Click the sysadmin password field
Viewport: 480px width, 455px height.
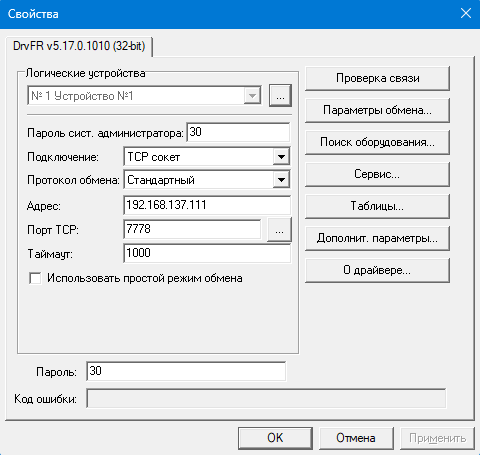(238, 132)
